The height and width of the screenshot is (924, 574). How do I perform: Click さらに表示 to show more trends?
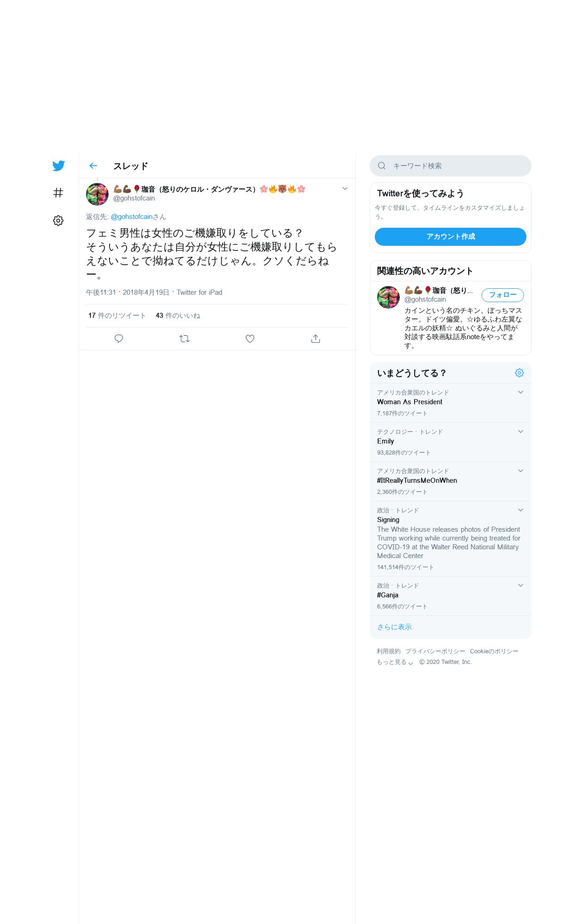tap(394, 627)
